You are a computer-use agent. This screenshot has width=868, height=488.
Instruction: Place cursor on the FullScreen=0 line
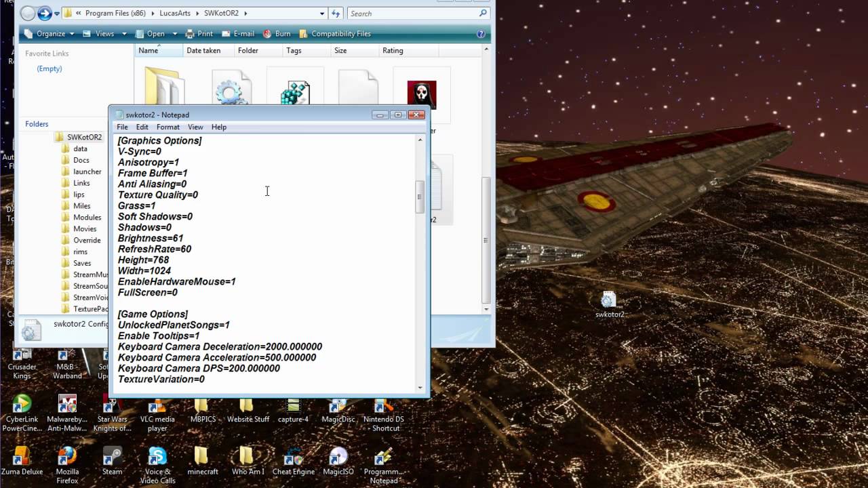[x=148, y=292]
